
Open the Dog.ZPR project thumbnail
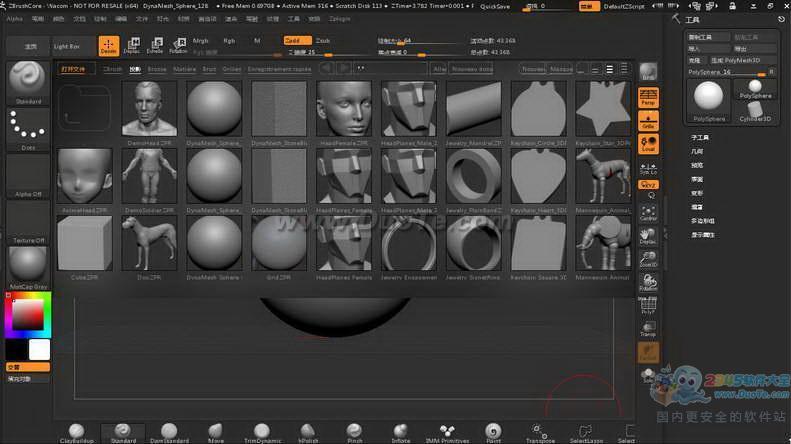point(149,243)
